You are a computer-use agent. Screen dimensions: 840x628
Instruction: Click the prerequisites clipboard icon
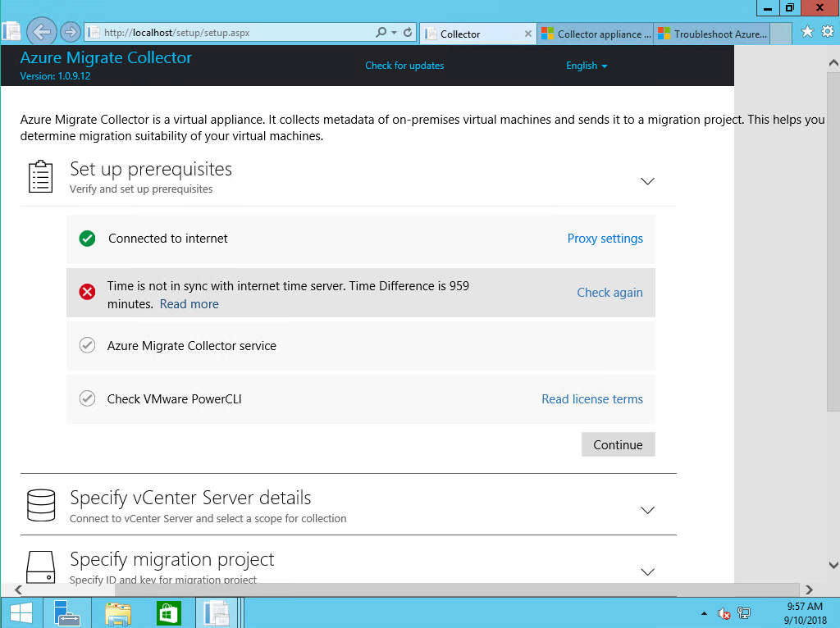coord(41,176)
